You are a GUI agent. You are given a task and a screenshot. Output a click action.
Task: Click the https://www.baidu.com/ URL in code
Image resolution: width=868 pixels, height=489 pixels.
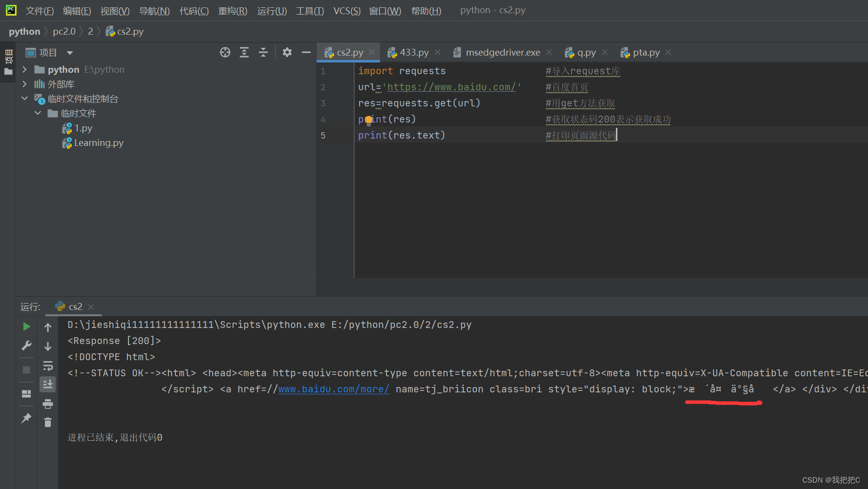(452, 87)
